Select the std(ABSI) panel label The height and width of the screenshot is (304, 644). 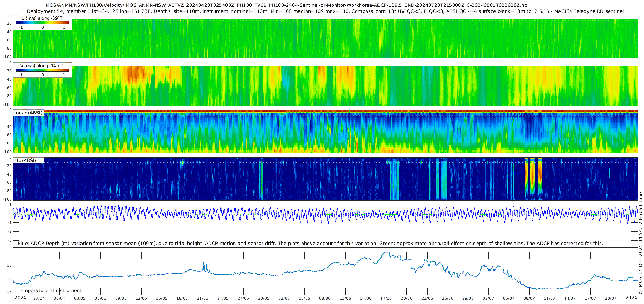point(28,161)
